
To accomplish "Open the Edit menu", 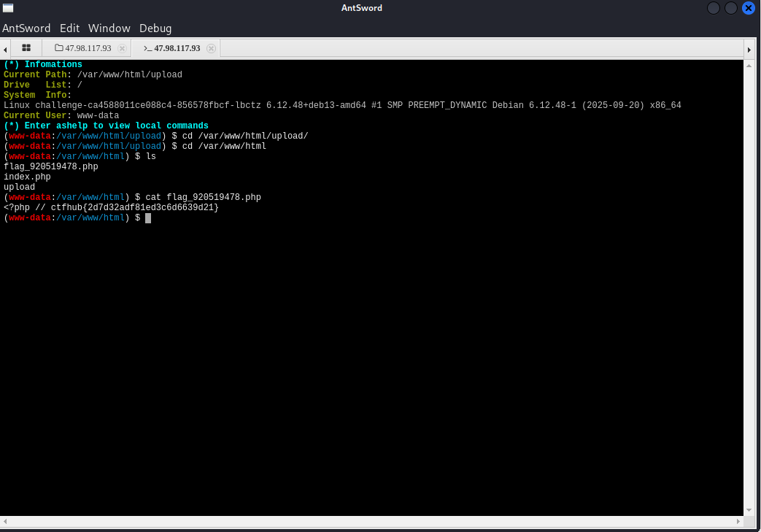I will (x=69, y=28).
